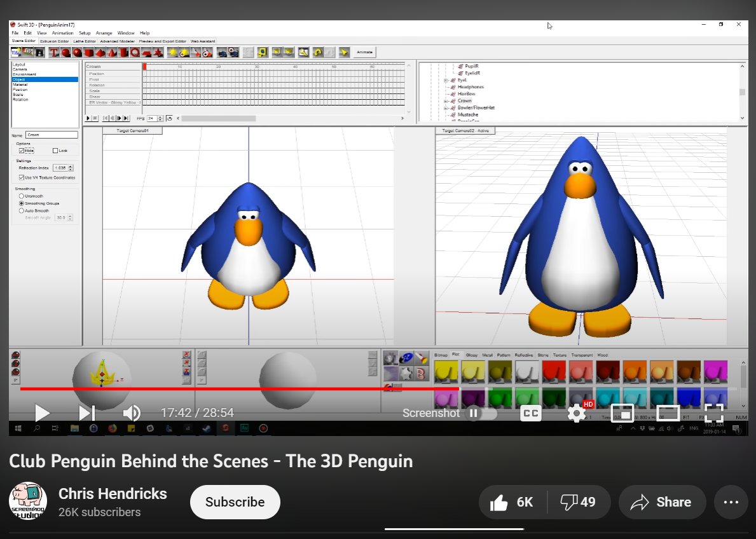Click the YouTube Next video button
Screen dimensions: 756x539
(86, 413)
